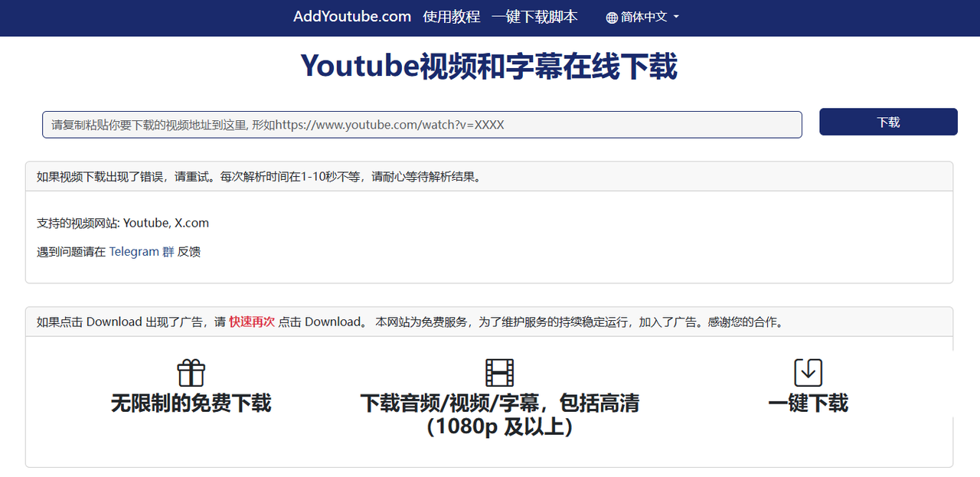Click the gift icon above 无限制的免费下载

point(191,373)
